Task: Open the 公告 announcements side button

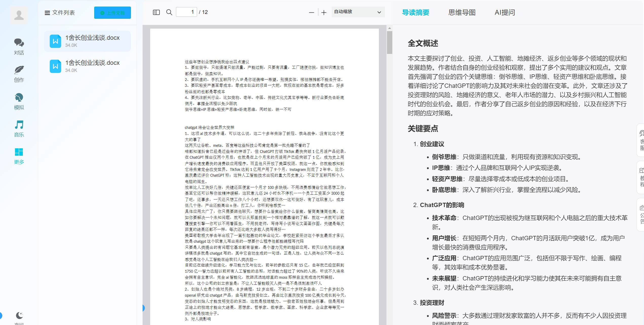Action: pos(641,215)
